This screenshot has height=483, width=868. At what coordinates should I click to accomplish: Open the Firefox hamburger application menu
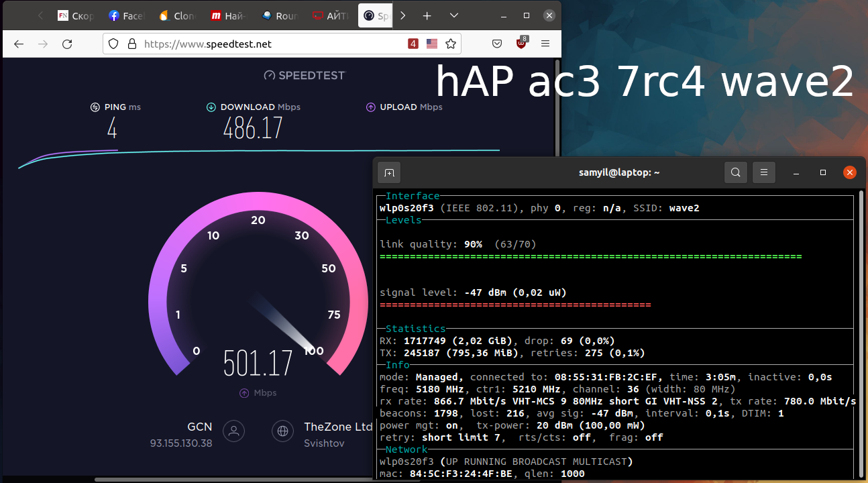(x=545, y=44)
